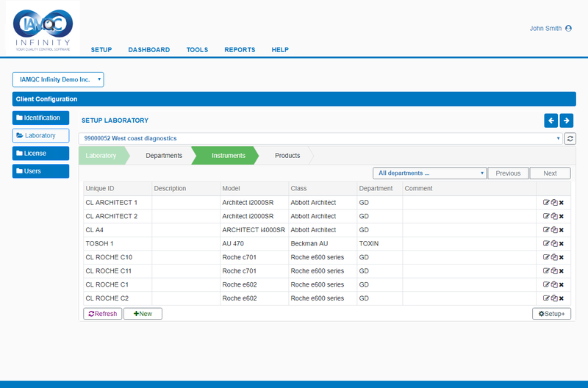Open the Users section in sidebar
This screenshot has width=588, height=388.
point(40,171)
